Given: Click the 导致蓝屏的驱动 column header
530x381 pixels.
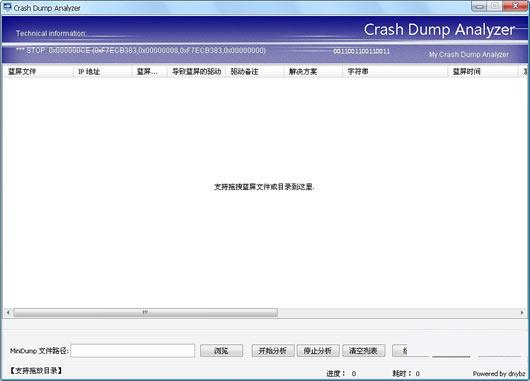Looking at the screenshot, I should pyautogui.click(x=196, y=72).
